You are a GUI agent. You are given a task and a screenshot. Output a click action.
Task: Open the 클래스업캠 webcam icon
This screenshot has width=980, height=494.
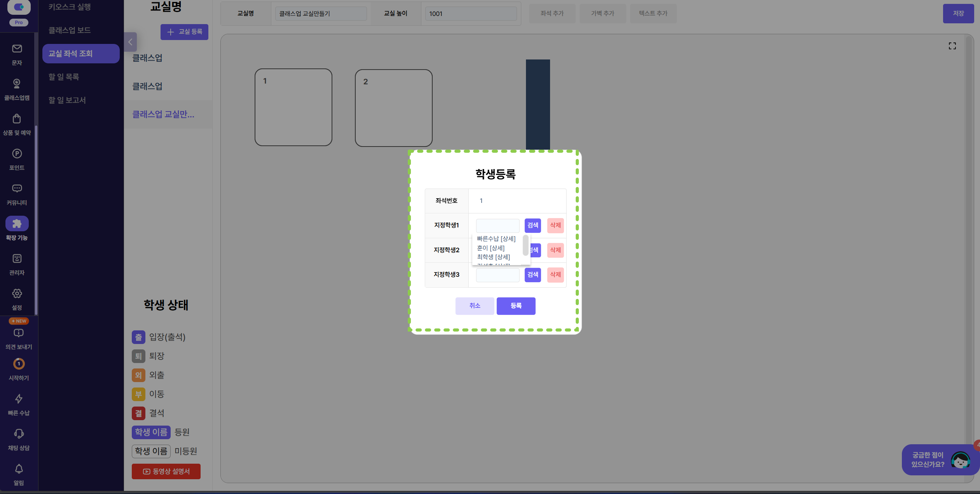(x=17, y=84)
